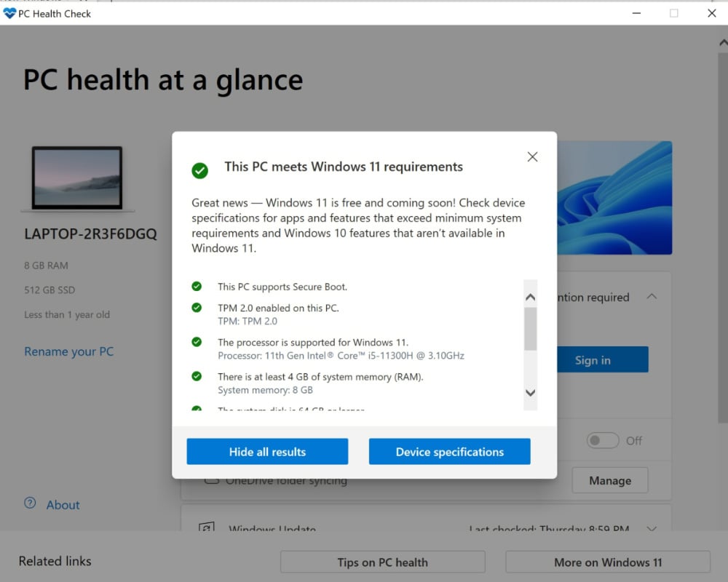This screenshot has width=728, height=582.
Task: Click the 'Less than 1 year old' label
Action: click(x=67, y=315)
